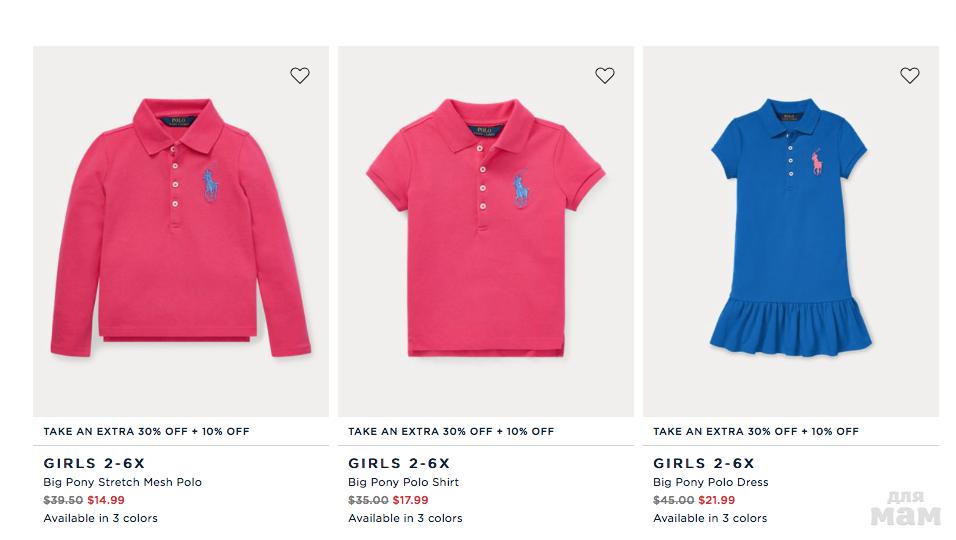
Task: Show 3 colors for Big Pony Polo Shirt
Action: coord(405,518)
